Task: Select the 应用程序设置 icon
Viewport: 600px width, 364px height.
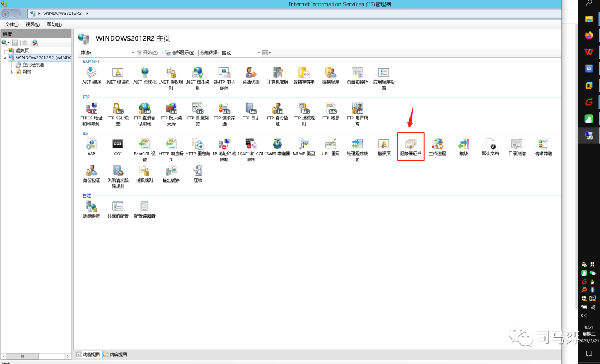Action: point(384,78)
